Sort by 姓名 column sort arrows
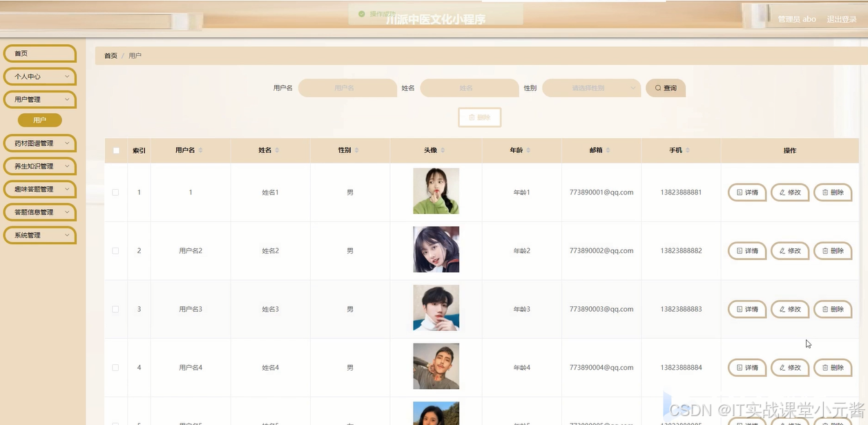Viewport: 868px width, 425px height. 277,150
